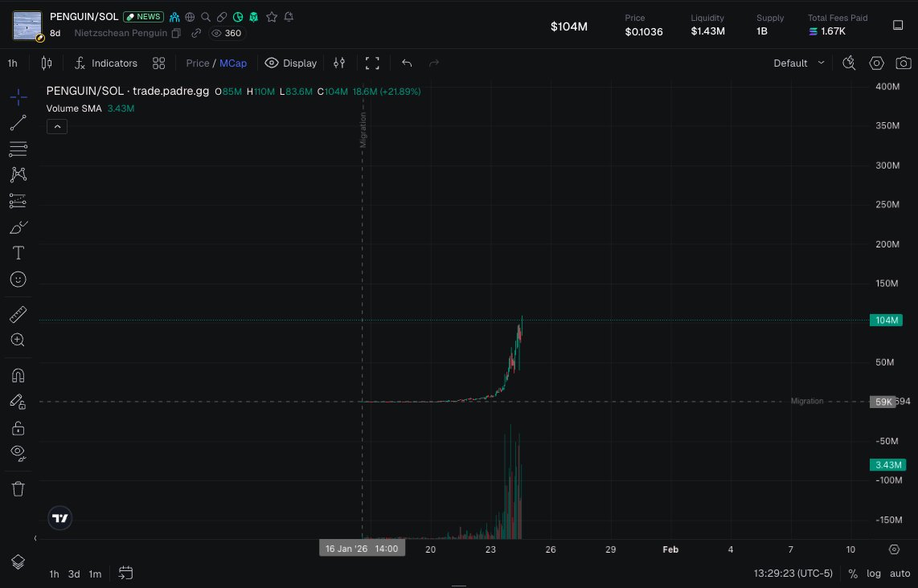Select the crosshair cursor tool

[x=18, y=97]
